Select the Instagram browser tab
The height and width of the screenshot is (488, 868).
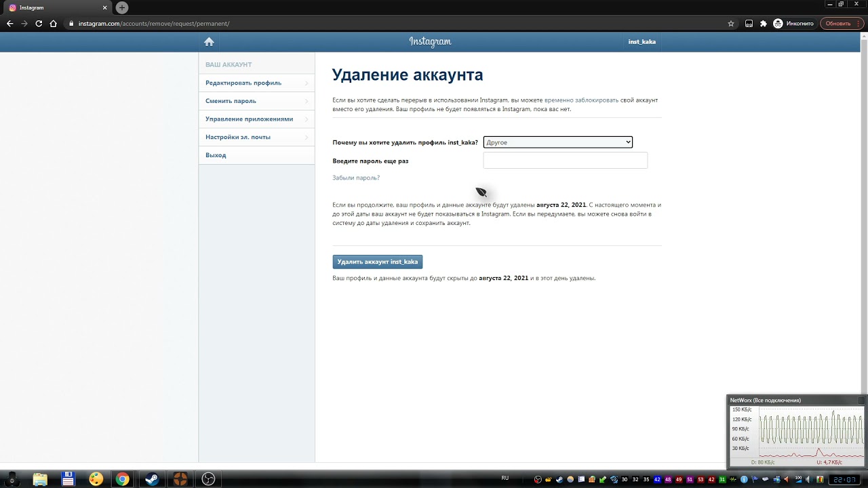pyautogui.click(x=58, y=7)
